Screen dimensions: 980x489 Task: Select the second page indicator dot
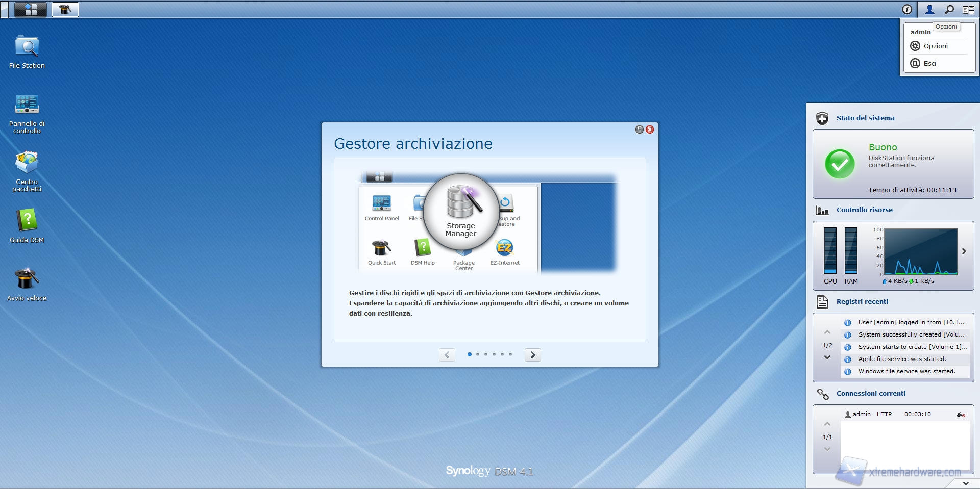[x=478, y=354]
